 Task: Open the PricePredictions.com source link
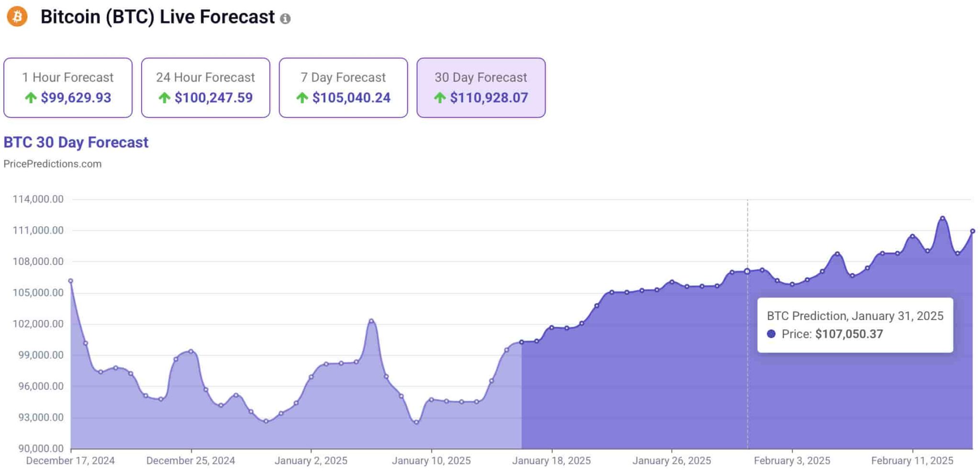pyautogui.click(x=53, y=164)
